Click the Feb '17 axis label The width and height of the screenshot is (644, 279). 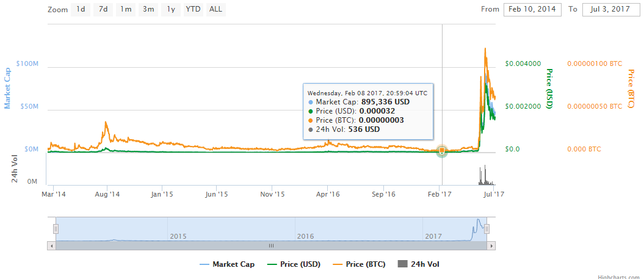coord(440,195)
